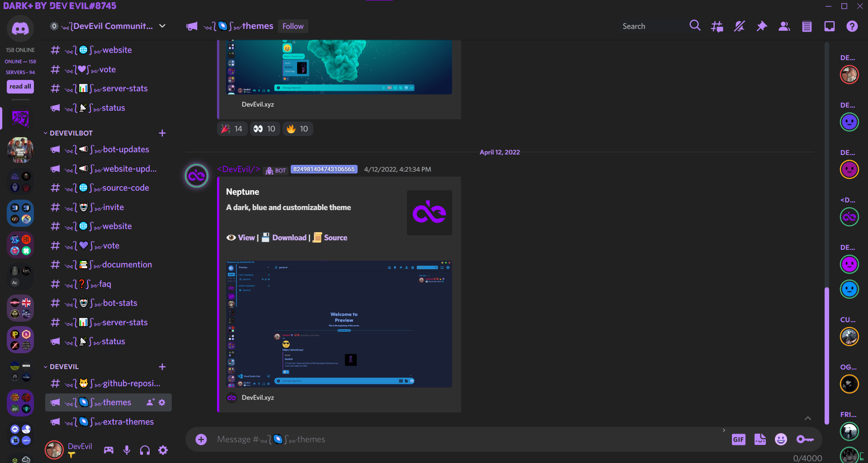This screenshot has height=463, width=868.
Task: Mute notifications for this channel
Action: click(x=739, y=26)
